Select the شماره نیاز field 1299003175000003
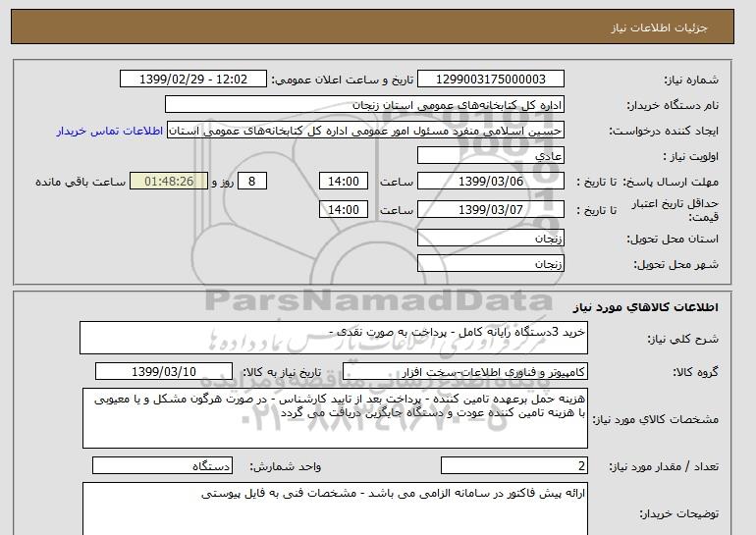 tap(490, 80)
